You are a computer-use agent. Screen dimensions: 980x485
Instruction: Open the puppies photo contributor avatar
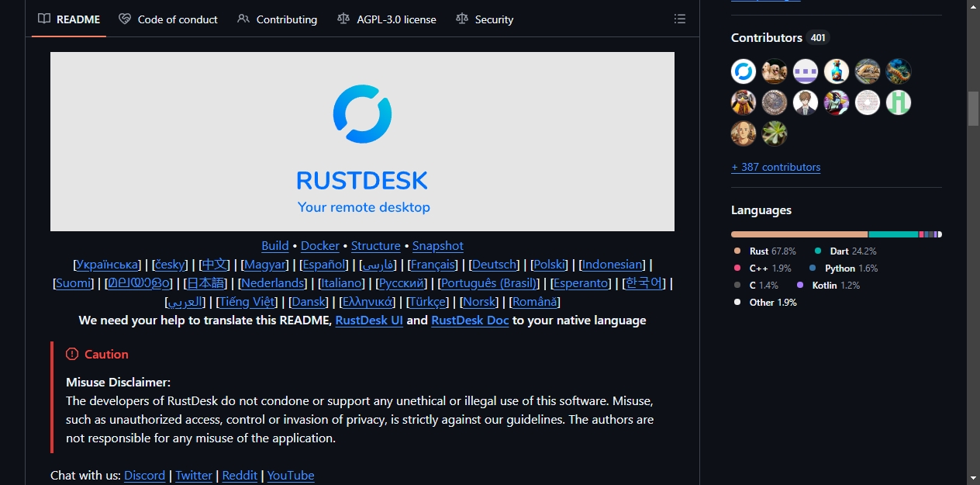(x=775, y=71)
